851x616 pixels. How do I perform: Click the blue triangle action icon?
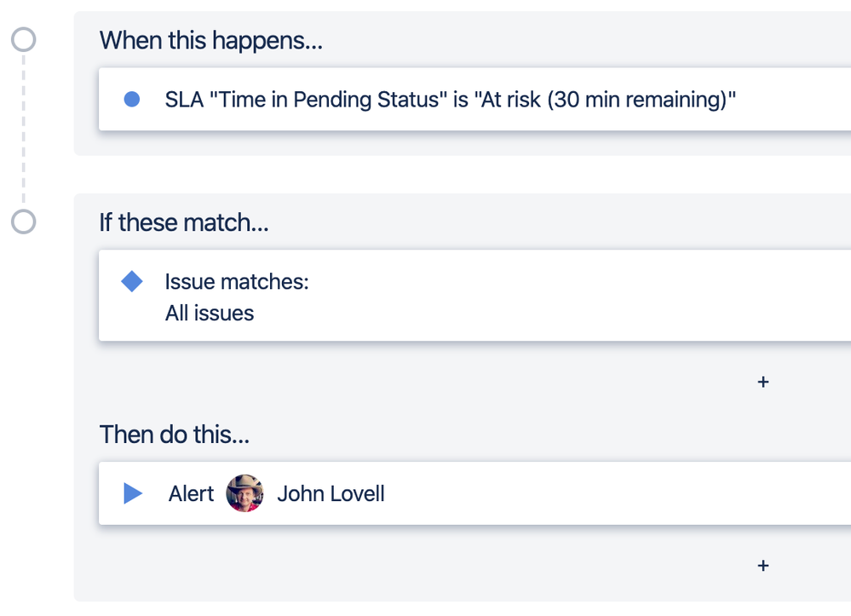click(x=132, y=493)
